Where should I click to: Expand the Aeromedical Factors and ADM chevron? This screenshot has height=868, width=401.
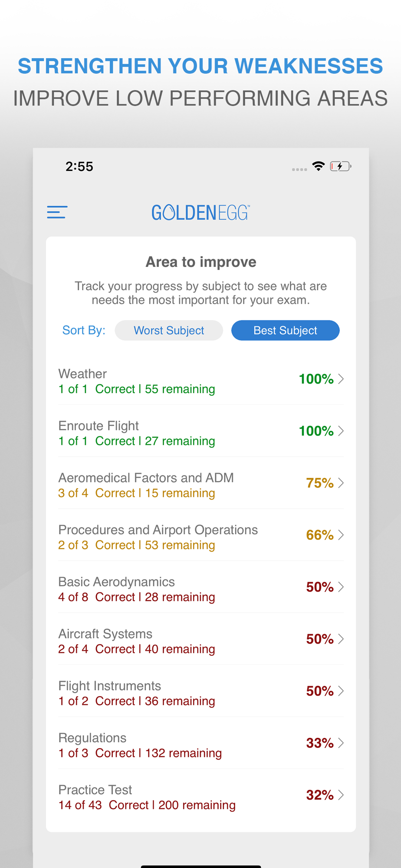click(341, 483)
